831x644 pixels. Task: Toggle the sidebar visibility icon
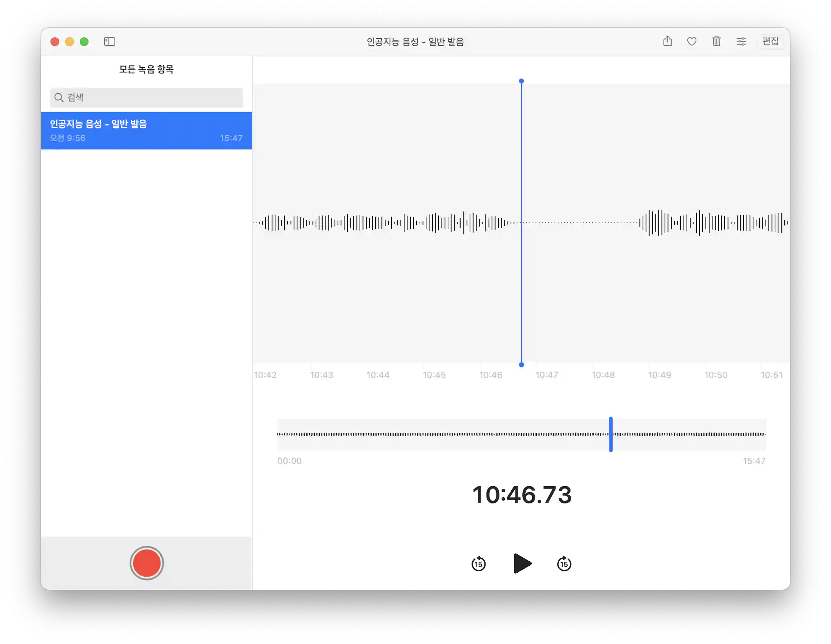tap(110, 41)
